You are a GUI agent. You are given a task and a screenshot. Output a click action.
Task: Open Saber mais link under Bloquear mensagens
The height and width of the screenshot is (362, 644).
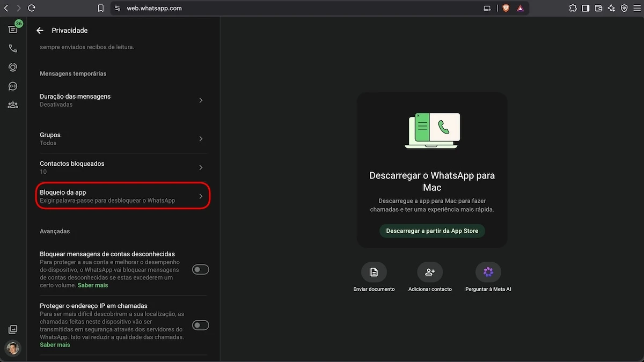93,285
